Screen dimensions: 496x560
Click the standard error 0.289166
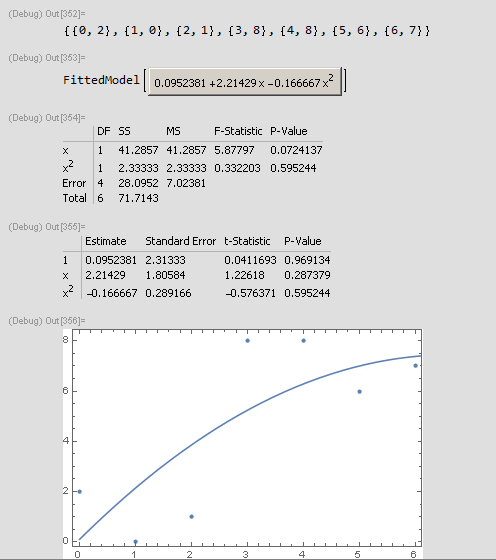click(x=168, y=293)
